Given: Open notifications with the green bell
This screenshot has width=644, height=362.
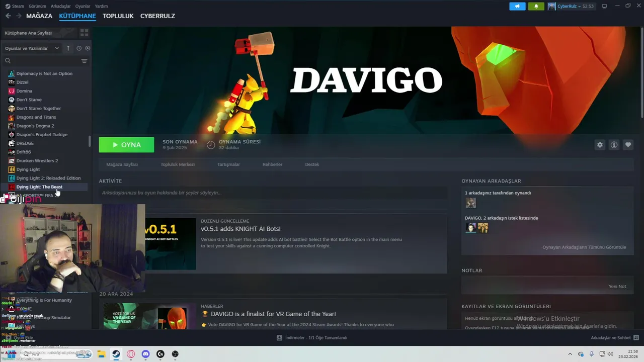Looking at the screenshot, I should (x=536, y=6).
